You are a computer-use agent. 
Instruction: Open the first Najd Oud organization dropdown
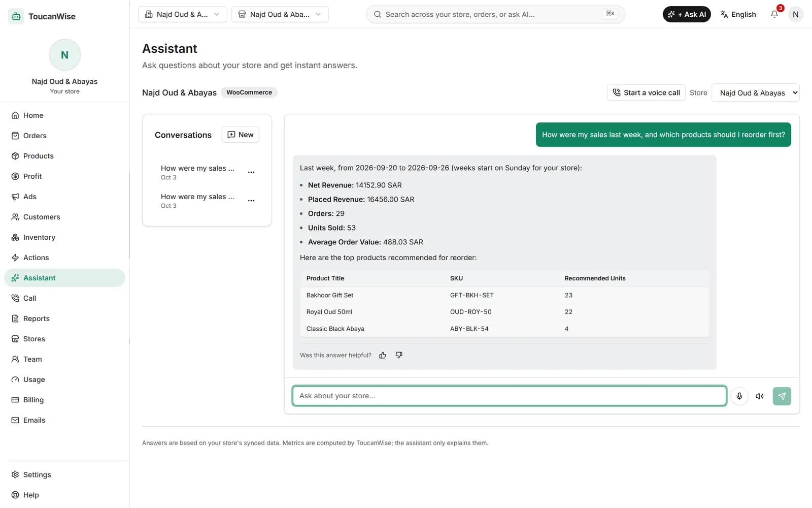click(183, 14)
